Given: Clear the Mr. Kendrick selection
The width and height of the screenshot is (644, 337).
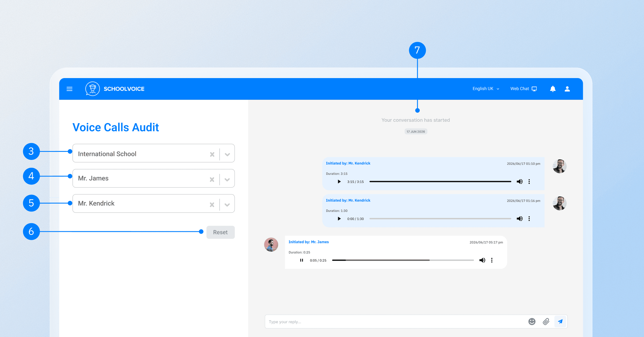Looking at the screenshot, I should (x=212, y=205).
